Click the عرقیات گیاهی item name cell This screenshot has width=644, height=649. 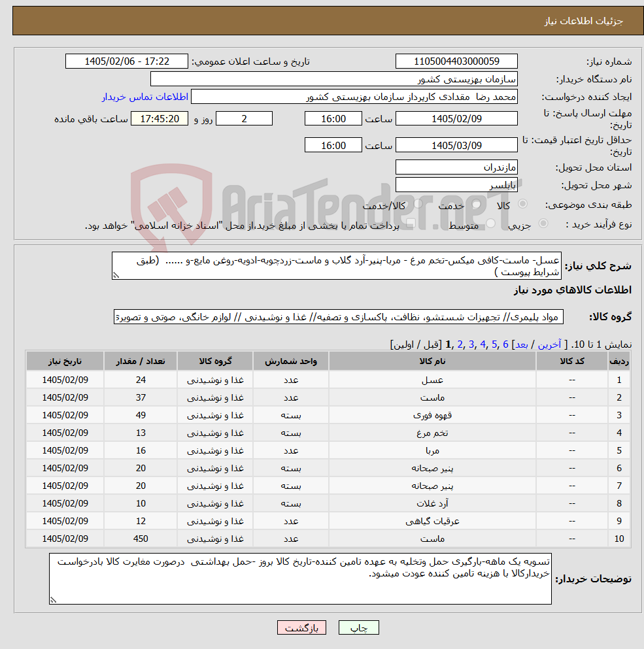(432, 521)
